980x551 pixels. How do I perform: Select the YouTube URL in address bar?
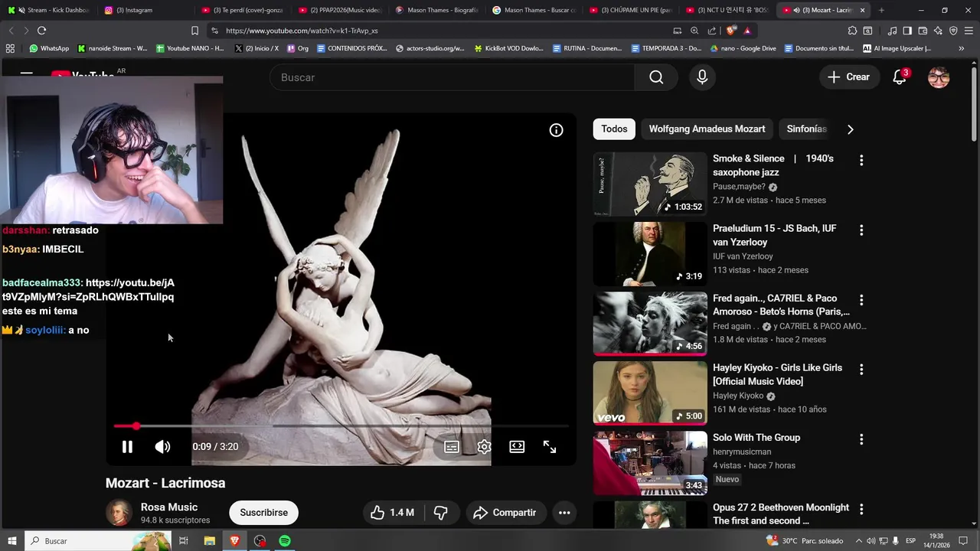302,31
